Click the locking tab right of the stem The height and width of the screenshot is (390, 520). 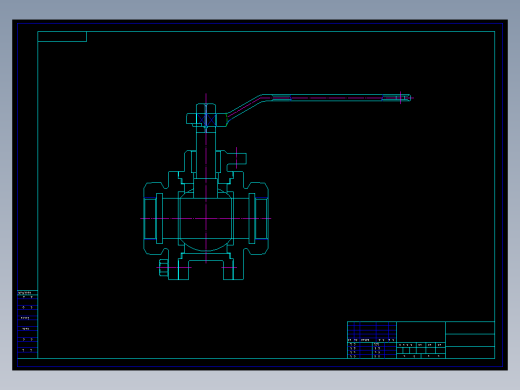[237, 160]
